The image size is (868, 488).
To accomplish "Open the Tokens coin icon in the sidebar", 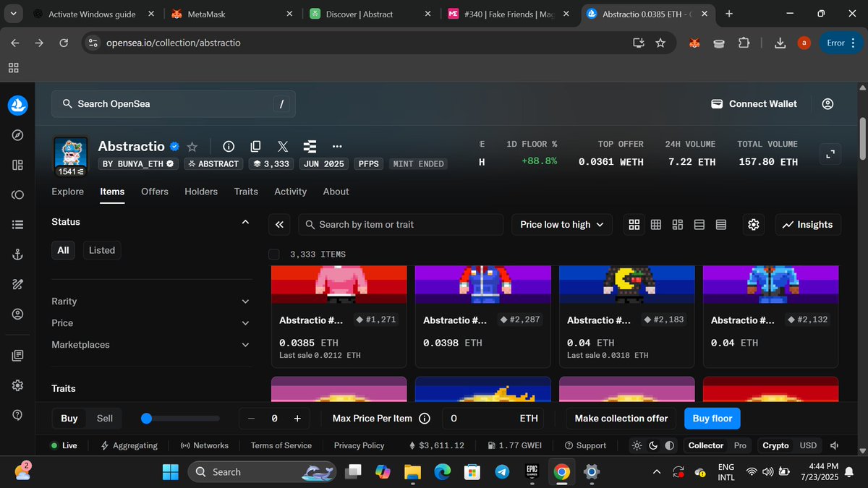I will (17, 194).
